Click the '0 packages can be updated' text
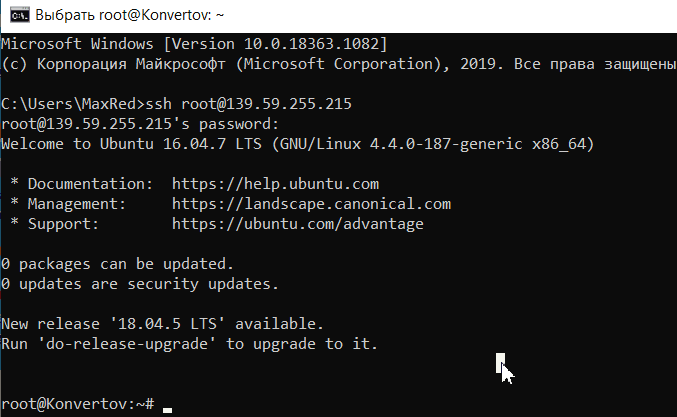 tap(117, 264)
